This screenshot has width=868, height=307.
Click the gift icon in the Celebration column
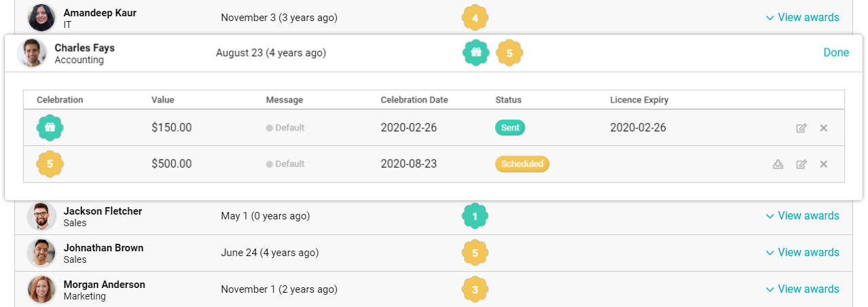[x=50, y=128]
